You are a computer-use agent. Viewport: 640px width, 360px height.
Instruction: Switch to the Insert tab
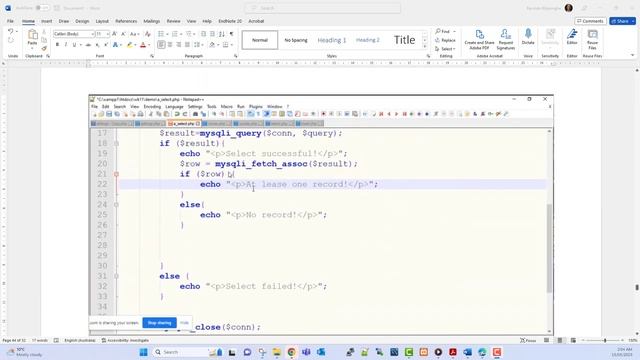pos(47,21)
